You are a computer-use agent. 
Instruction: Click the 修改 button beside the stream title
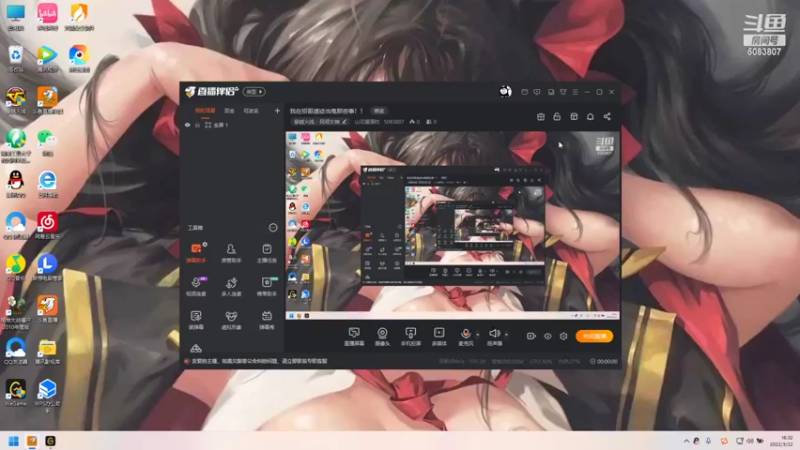pyautogui.click(x=379, y=111)
